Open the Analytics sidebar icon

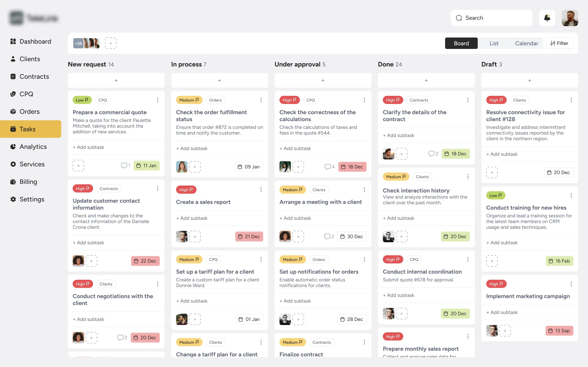tap(13, 147)
